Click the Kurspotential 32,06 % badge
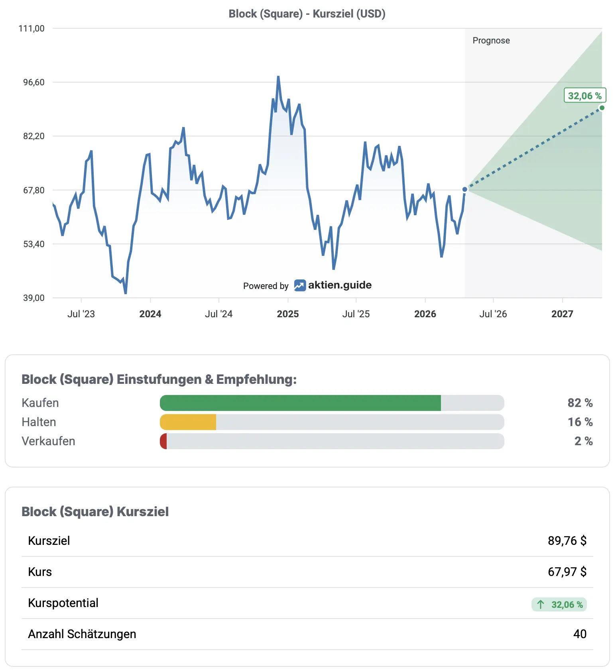The image size is (616, 672). pos(559,605)
